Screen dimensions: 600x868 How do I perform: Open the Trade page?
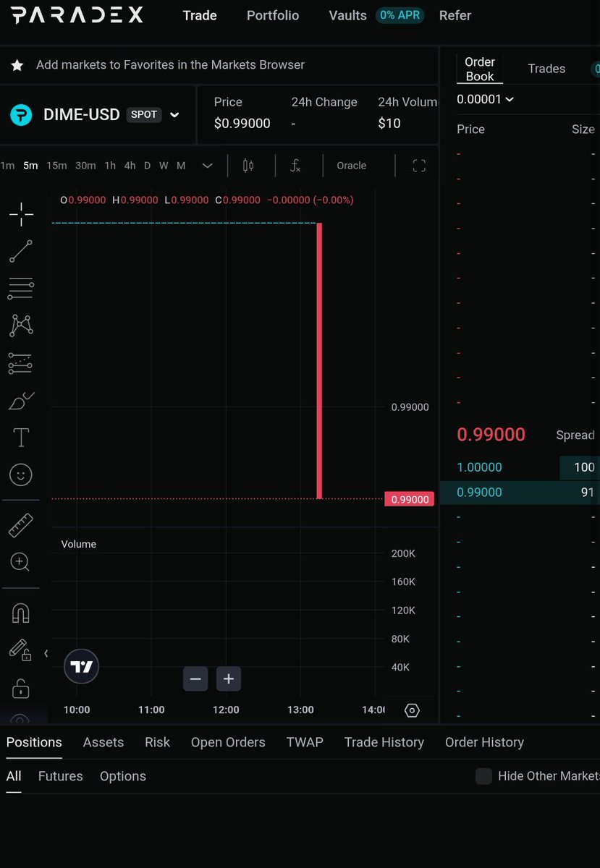click(200, 15)
